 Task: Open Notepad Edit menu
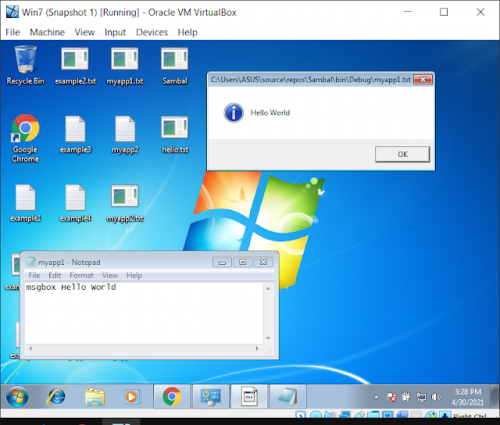click(x=54, y=275)
